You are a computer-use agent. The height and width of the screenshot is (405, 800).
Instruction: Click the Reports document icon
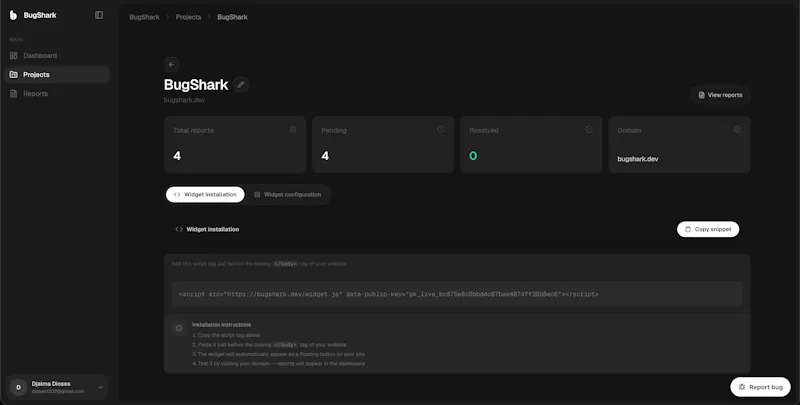pyautogui.click(x=14, y=94)
